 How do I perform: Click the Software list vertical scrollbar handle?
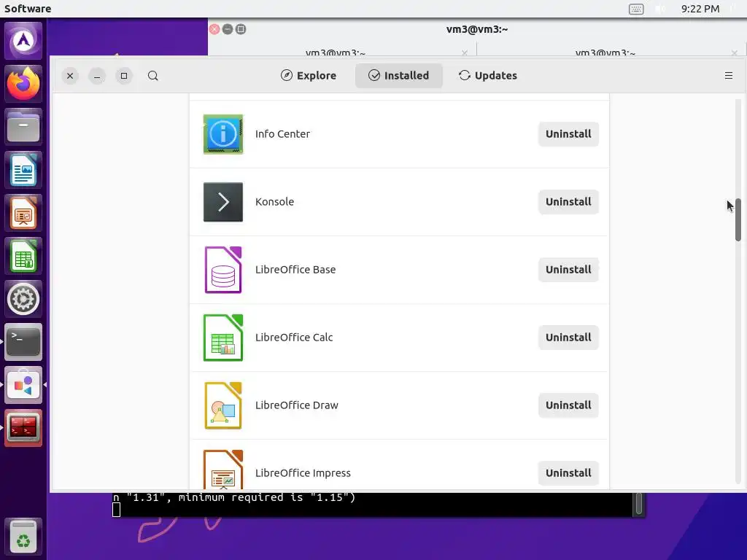[738, 220]
